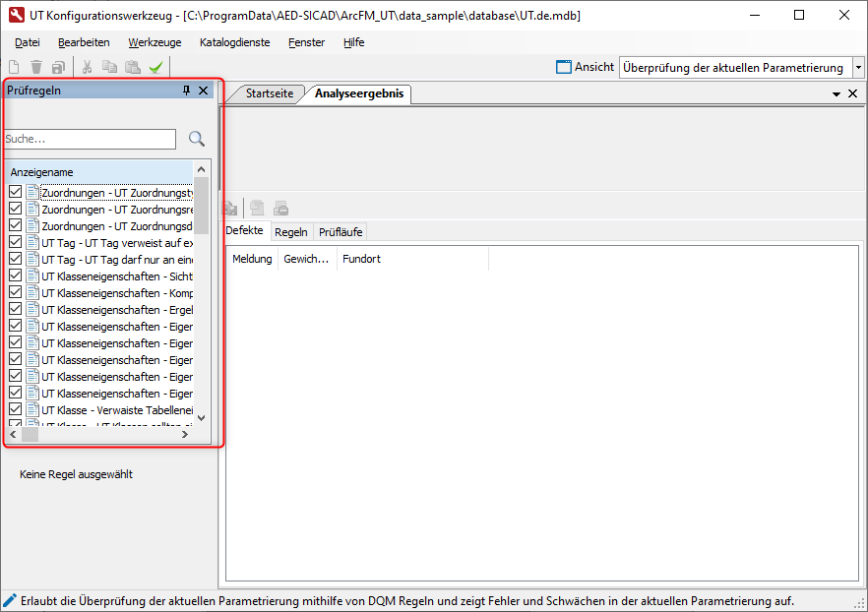868x612 pixels.
Task: Uncheck UT Klasse - Verwaiste Tabellenei rule
Action: (x=16, y=409)
